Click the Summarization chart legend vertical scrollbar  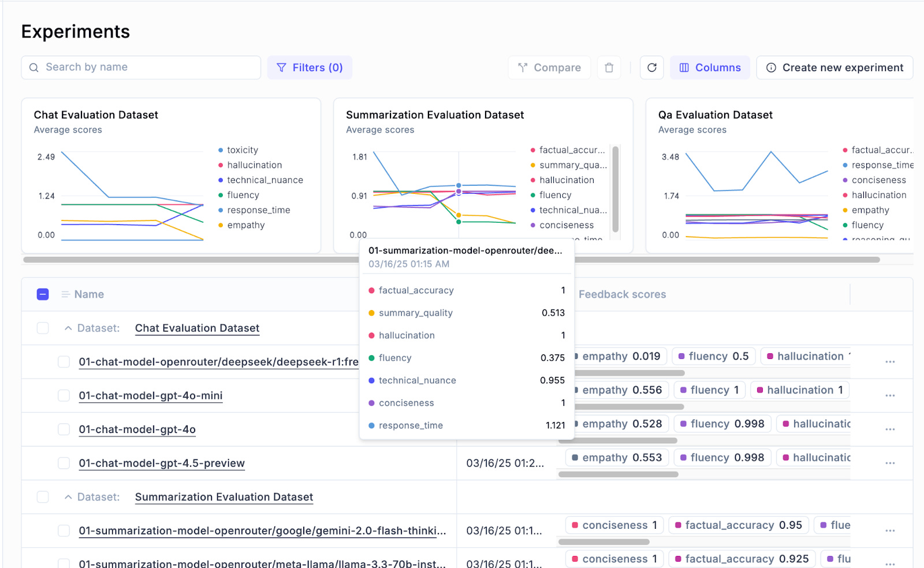coord(616,189)
